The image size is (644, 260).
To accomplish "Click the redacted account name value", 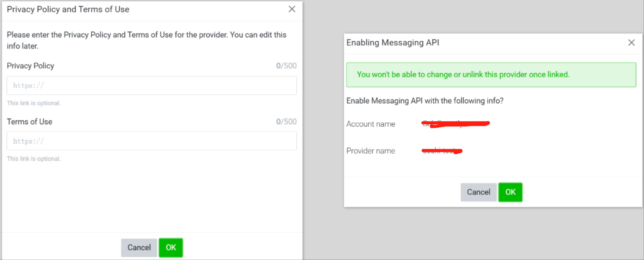I will (x=455, y=124).
